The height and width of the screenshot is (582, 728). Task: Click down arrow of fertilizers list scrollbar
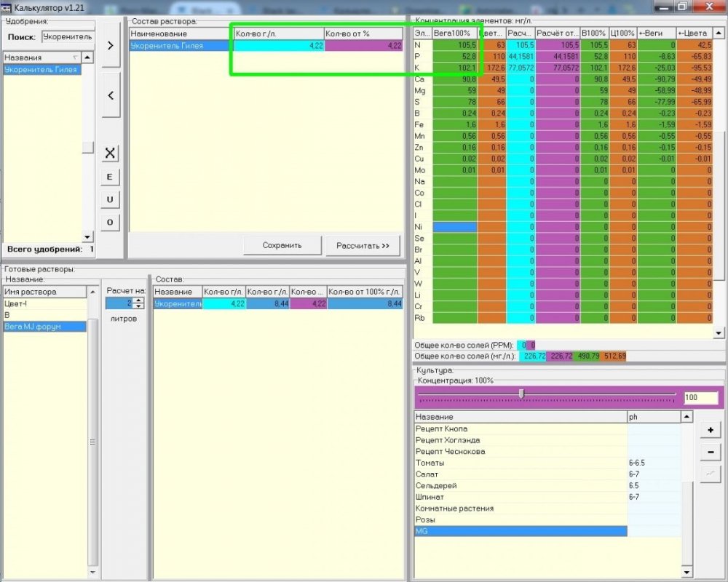tap(87, 236)
